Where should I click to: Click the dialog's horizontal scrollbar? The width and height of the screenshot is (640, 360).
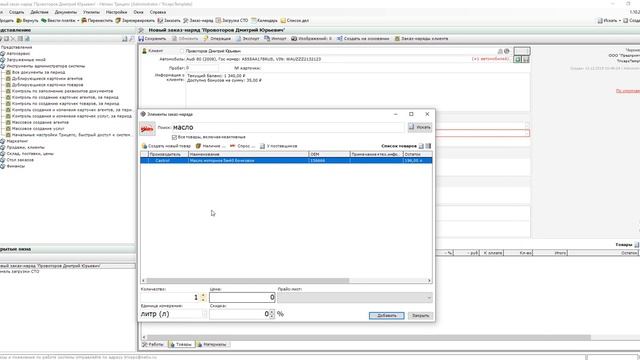click(x=247, y=281)
